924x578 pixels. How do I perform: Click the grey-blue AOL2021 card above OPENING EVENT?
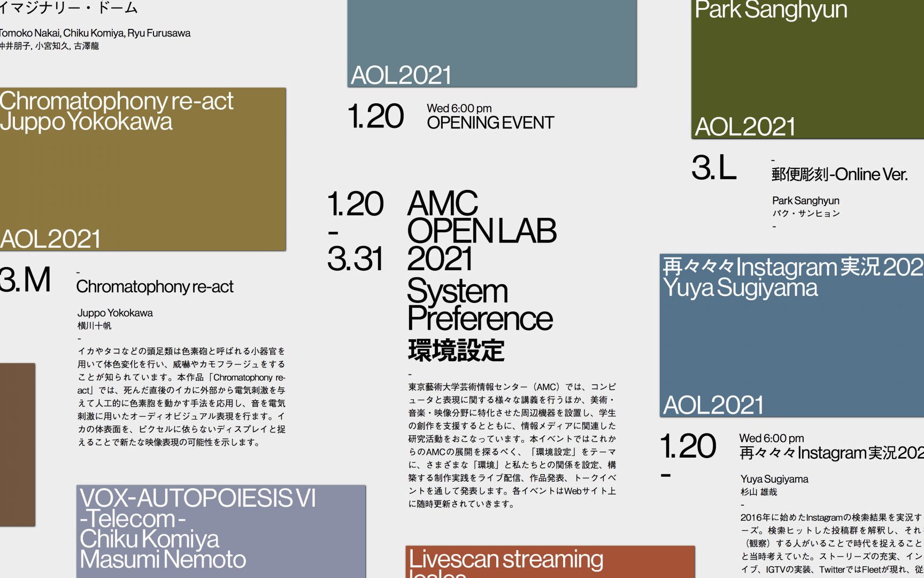point(491,43)
